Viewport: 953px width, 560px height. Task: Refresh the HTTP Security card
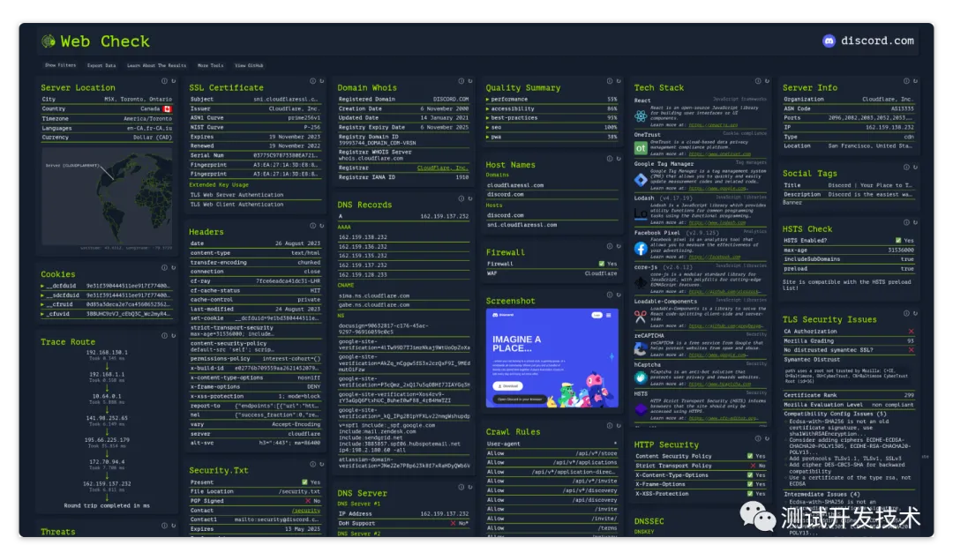click(767, 438)
